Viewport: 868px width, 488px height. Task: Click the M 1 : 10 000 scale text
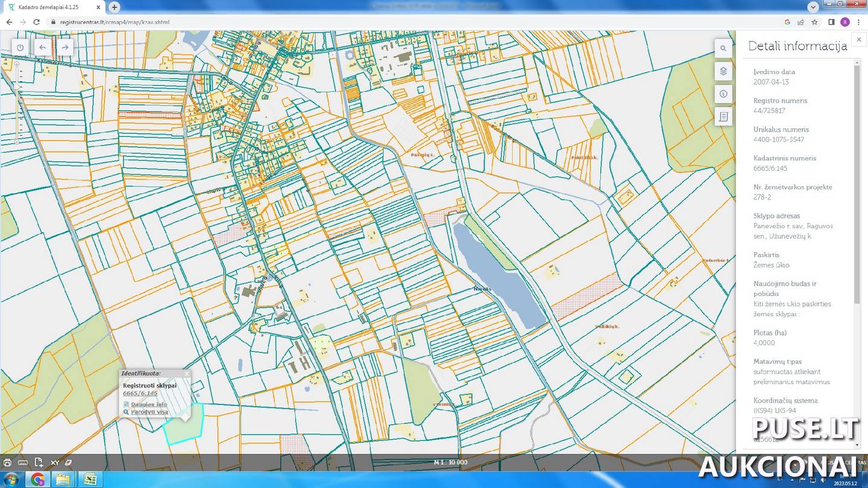click(x=450, y=463)
